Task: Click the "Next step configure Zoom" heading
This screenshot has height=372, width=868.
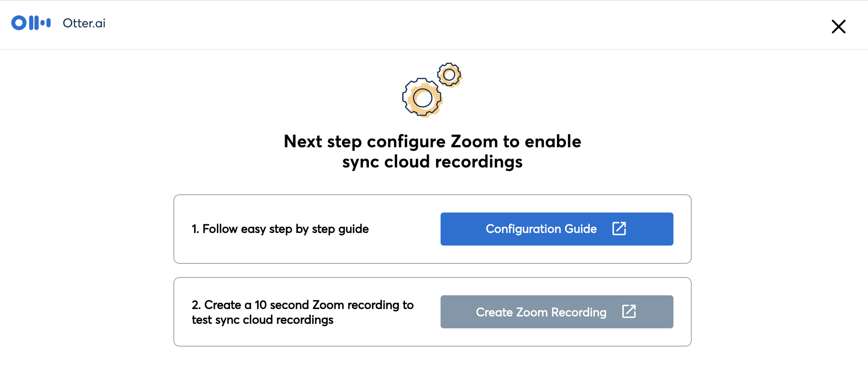Action: 432,142
